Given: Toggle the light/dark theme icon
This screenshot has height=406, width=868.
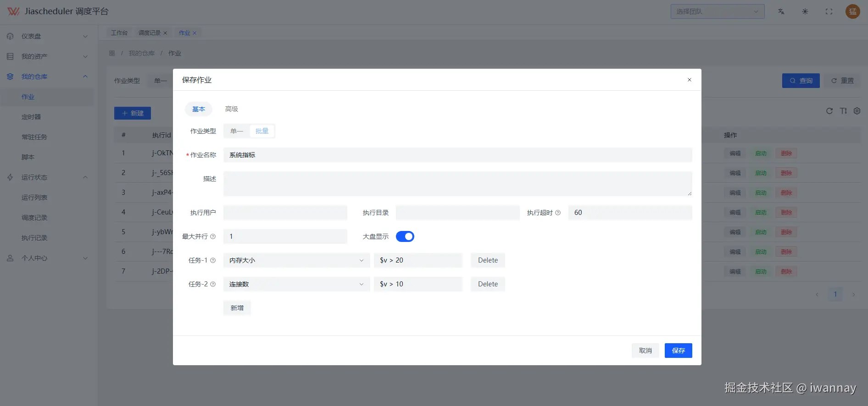Looking at the screenshot, I should [805, 11].
